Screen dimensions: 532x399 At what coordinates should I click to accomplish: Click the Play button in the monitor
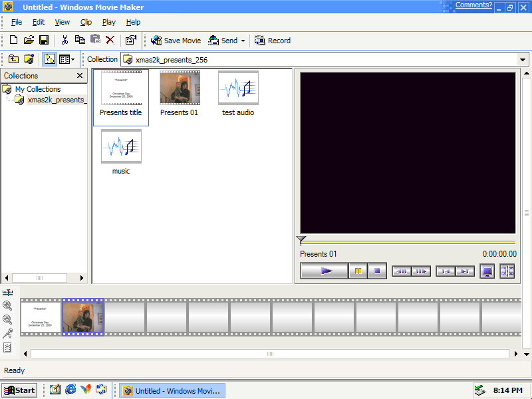tap(325, 271)
